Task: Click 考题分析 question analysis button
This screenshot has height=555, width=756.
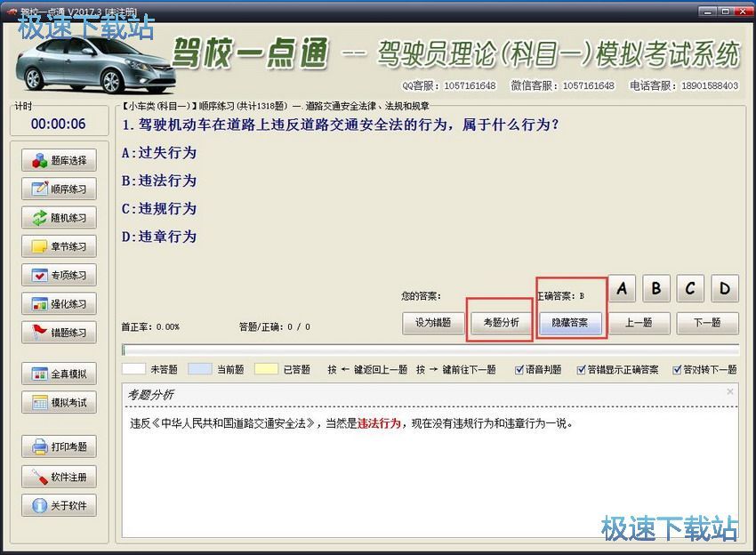Action: pyautogui.click(x=501, y=323)
